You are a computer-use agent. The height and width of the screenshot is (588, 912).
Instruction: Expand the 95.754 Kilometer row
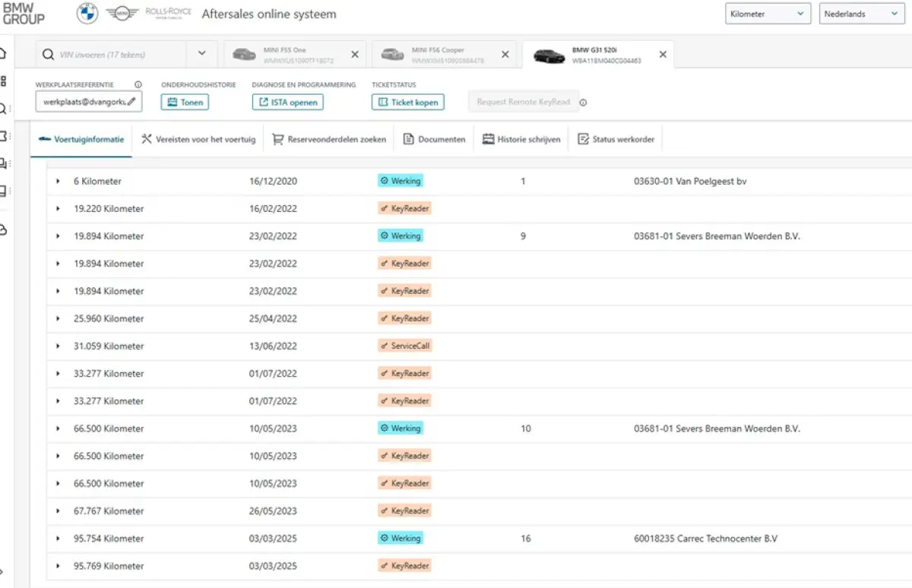click(x=58, y=539)
